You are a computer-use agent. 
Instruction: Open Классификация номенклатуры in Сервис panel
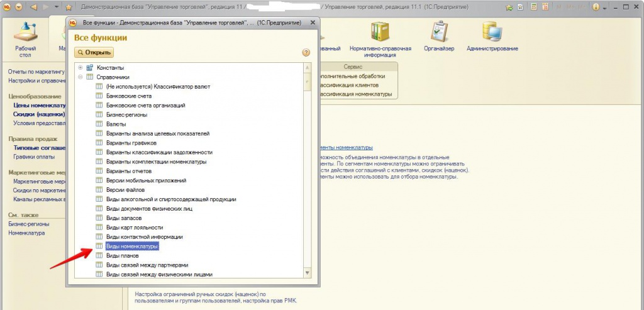[355, 94]
